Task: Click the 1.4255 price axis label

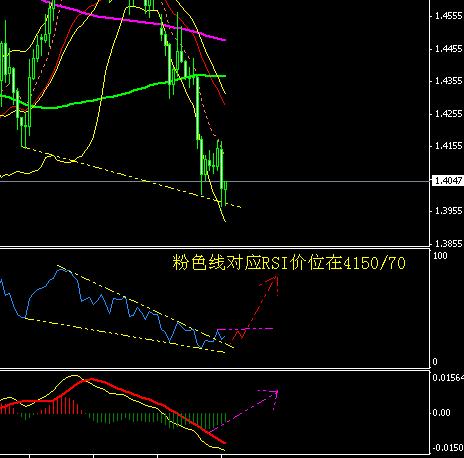Action: point(449,114)
